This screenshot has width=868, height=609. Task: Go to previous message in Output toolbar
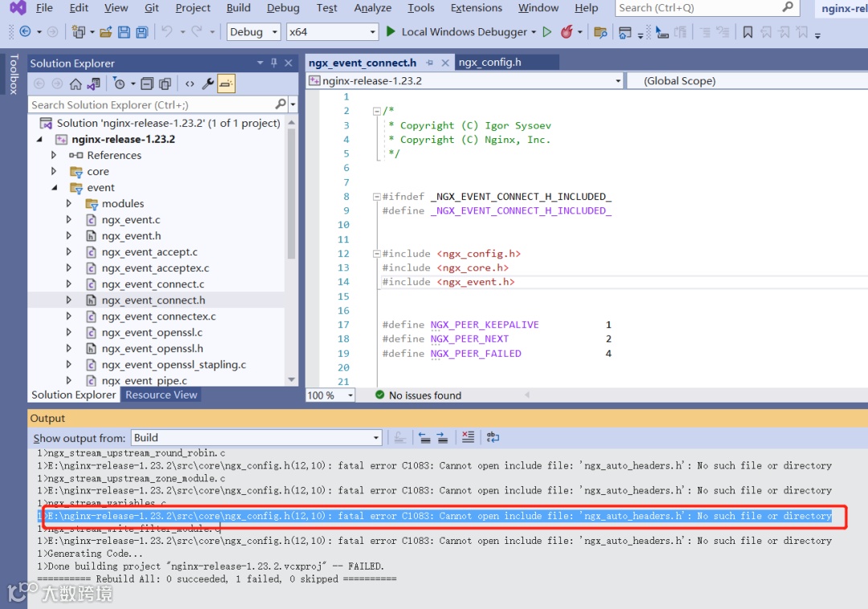[424, 438]
